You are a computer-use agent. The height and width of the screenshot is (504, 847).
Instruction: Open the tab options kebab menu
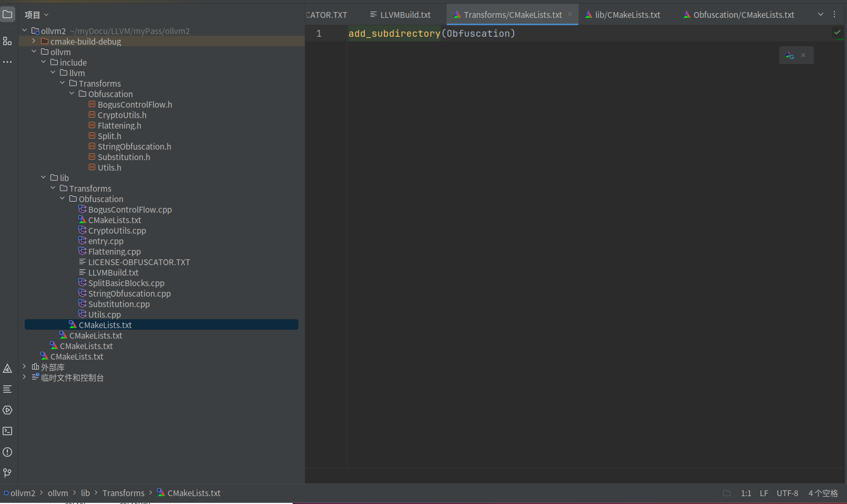834,15
